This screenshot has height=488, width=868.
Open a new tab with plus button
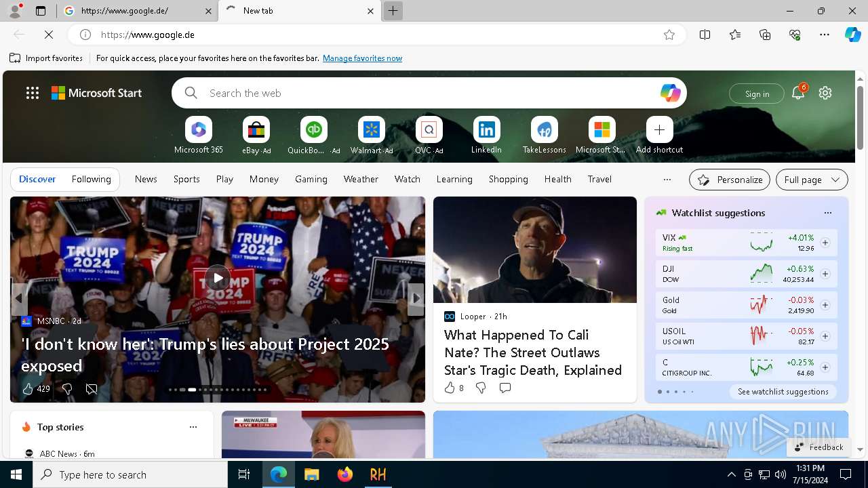point(393,11)
